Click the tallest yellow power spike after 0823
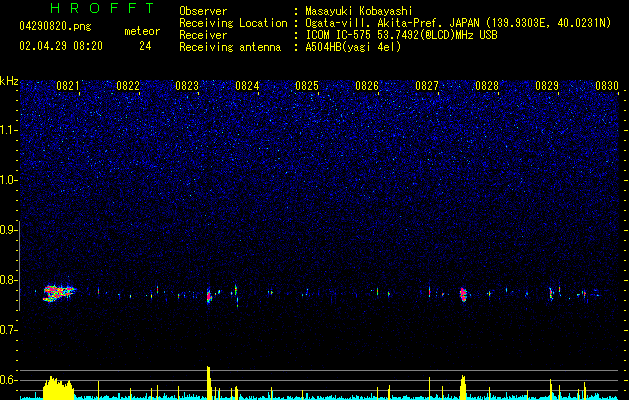The image size is (629, 400). click(x=209, y=383)
